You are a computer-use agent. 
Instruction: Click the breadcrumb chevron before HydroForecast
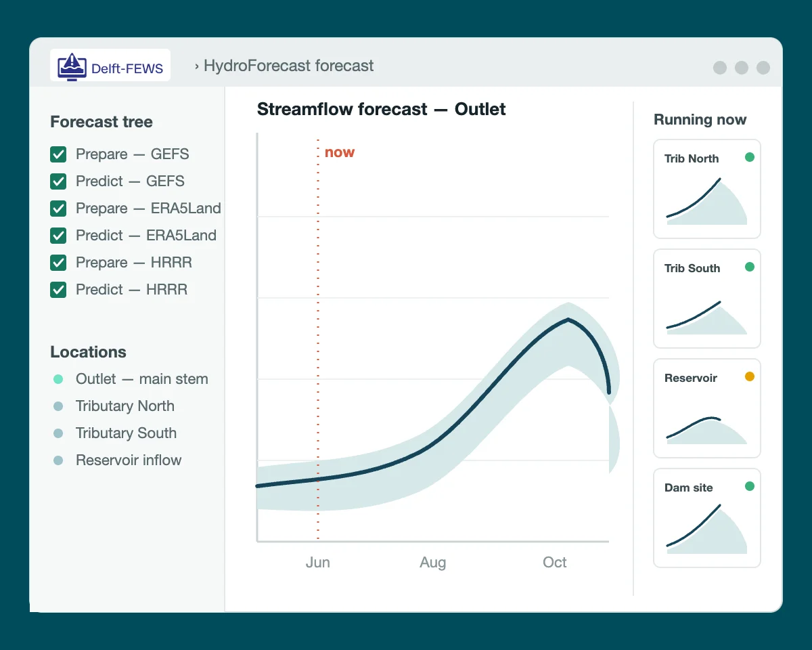pyautogui.click(x=197, y=66)
